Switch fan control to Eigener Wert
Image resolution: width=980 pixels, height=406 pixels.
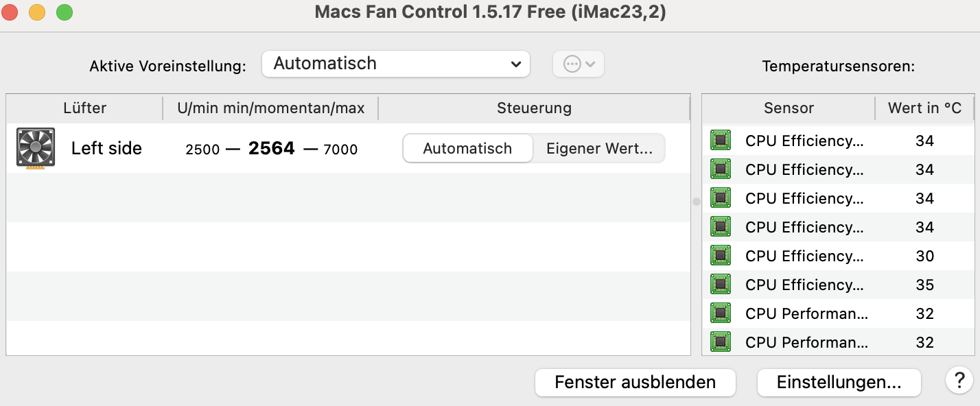[599, 148]
